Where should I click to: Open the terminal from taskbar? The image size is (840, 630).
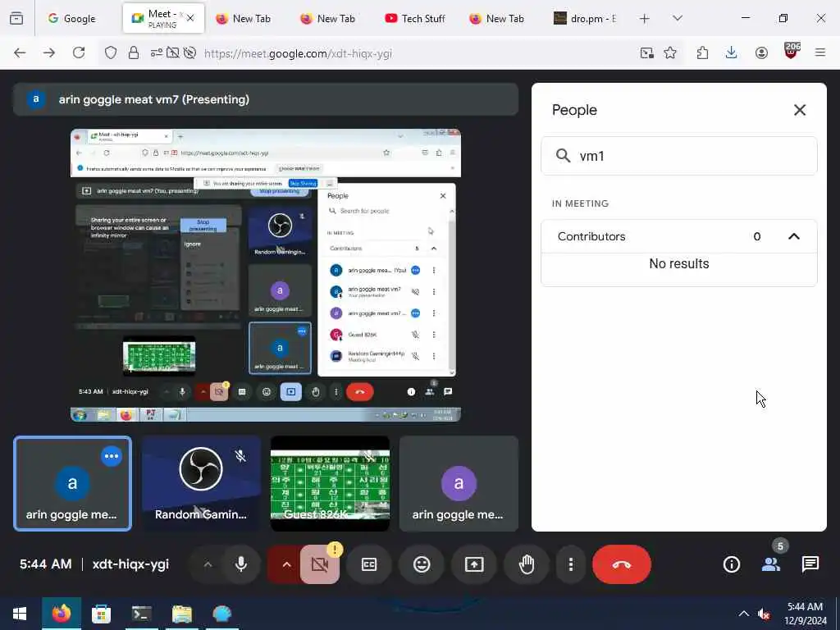pos(141,614)
